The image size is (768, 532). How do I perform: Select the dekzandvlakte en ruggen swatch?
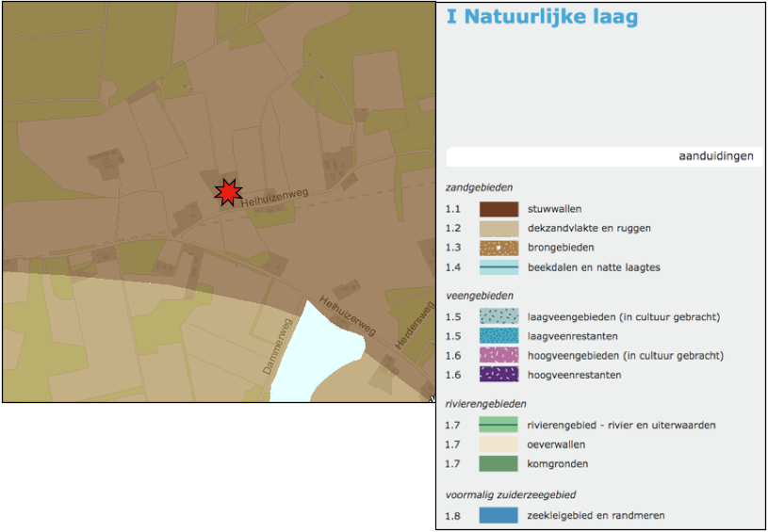point(498,229)
